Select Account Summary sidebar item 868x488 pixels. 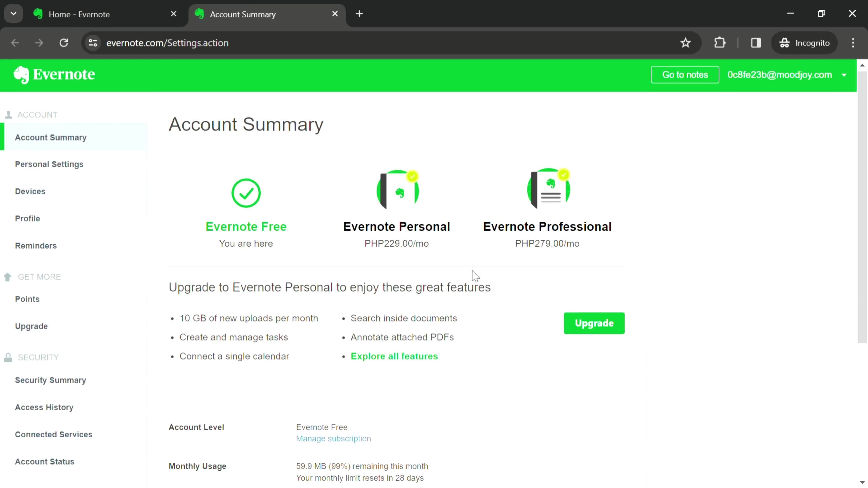pos(51,137)
